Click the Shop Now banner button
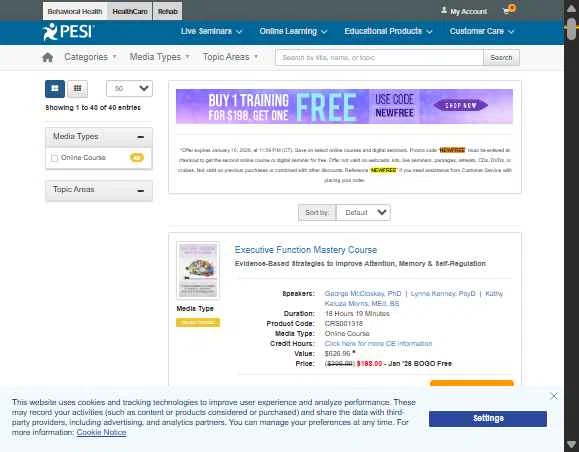Image resolution: width=579 pixels, height=452 pixels. click(460, 106)
